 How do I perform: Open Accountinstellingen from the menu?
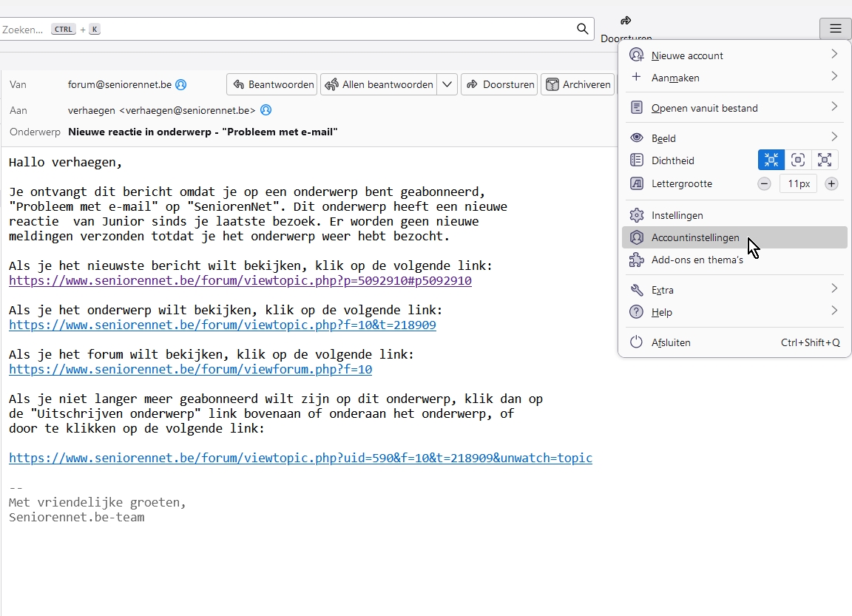coord(695,237)
